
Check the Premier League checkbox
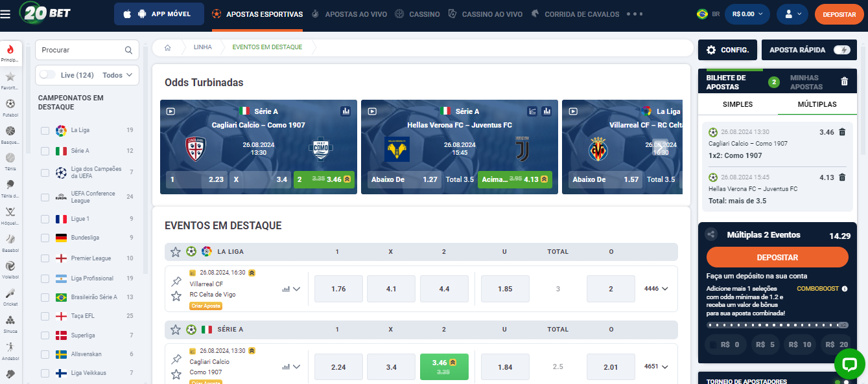coord(45,259)
